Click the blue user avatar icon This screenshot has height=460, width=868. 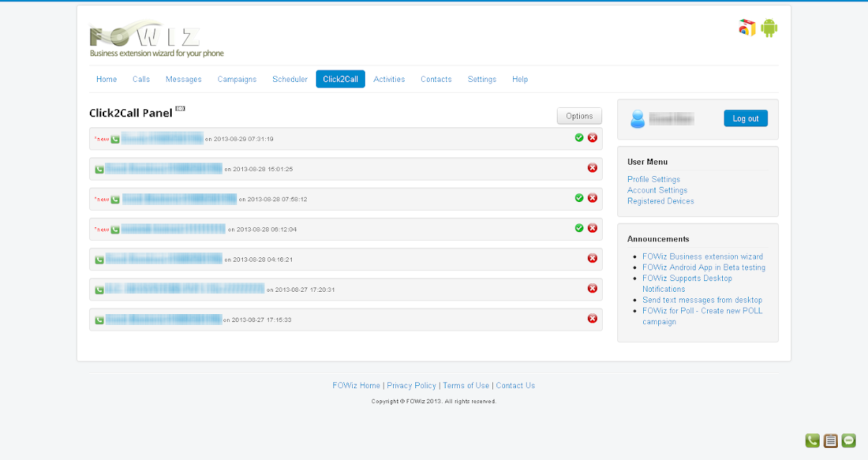[637, 119]
